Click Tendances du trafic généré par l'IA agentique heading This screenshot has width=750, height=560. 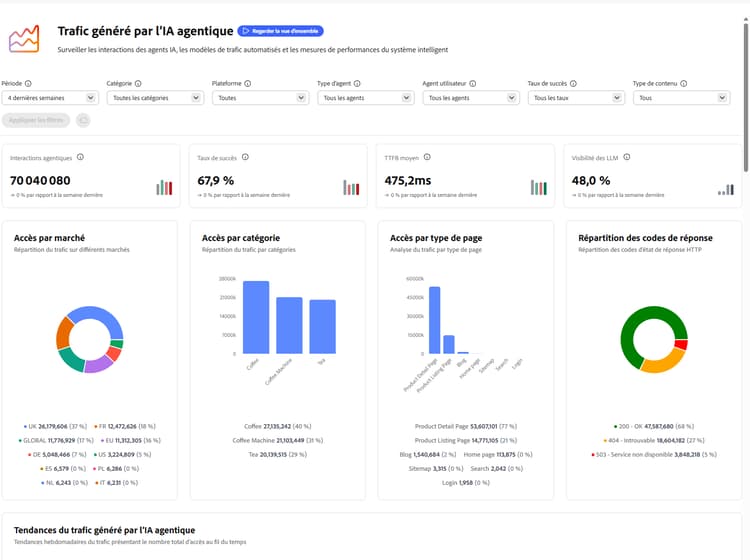click(104, 530)
